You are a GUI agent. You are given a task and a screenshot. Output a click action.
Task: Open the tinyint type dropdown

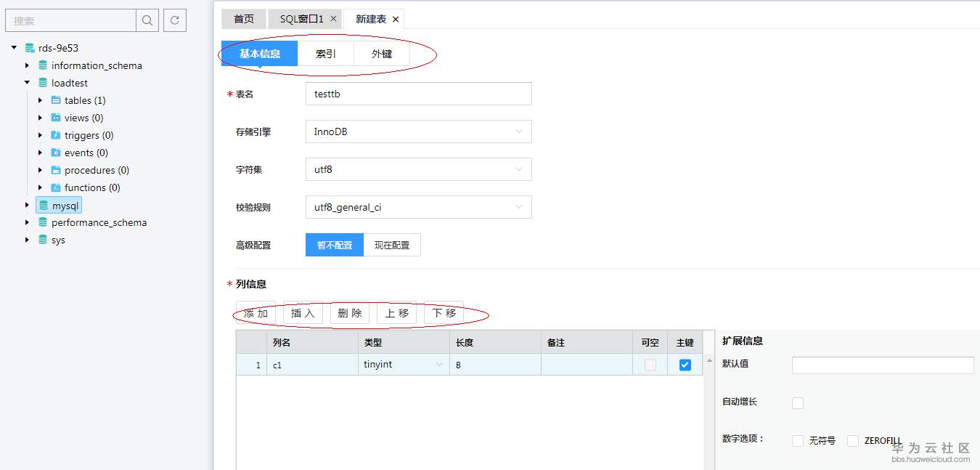point(404,365)
